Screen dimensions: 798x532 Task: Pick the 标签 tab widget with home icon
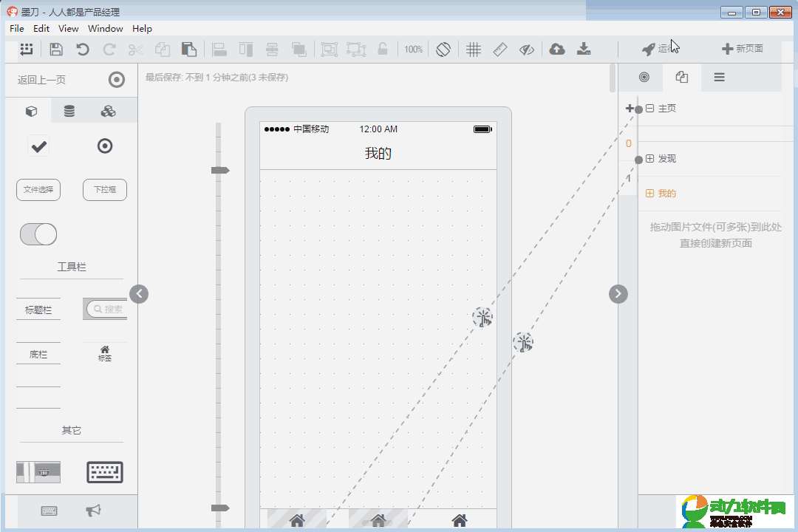105,353
